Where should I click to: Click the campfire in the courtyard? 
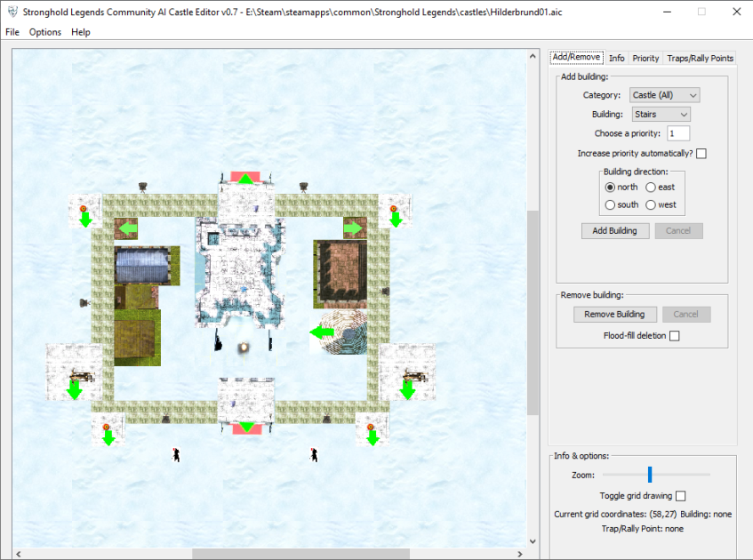click(x=244, y=347)
